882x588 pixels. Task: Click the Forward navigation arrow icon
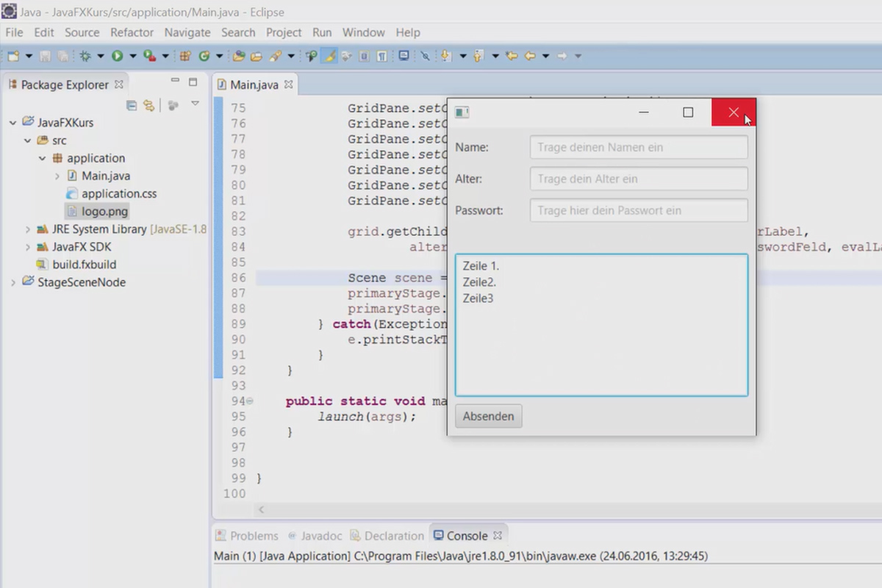[562, 56]
